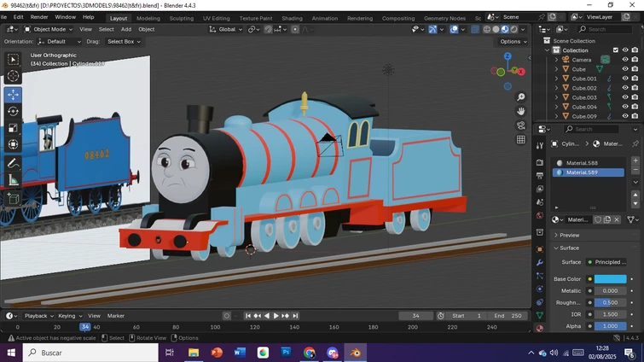Hide the Cube object in outliner

pos(625,69)
